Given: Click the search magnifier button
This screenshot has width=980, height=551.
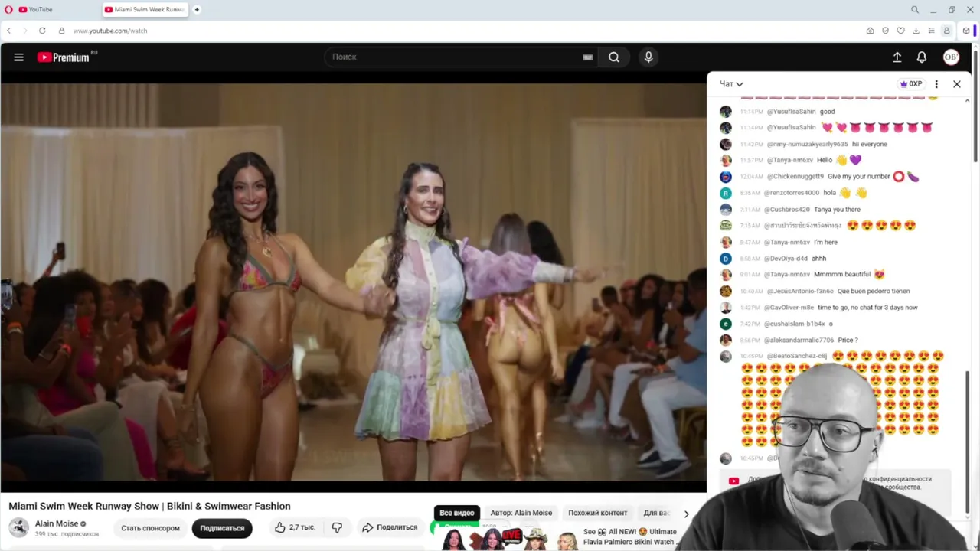Looking at the screenshot, I should (614, 57).
